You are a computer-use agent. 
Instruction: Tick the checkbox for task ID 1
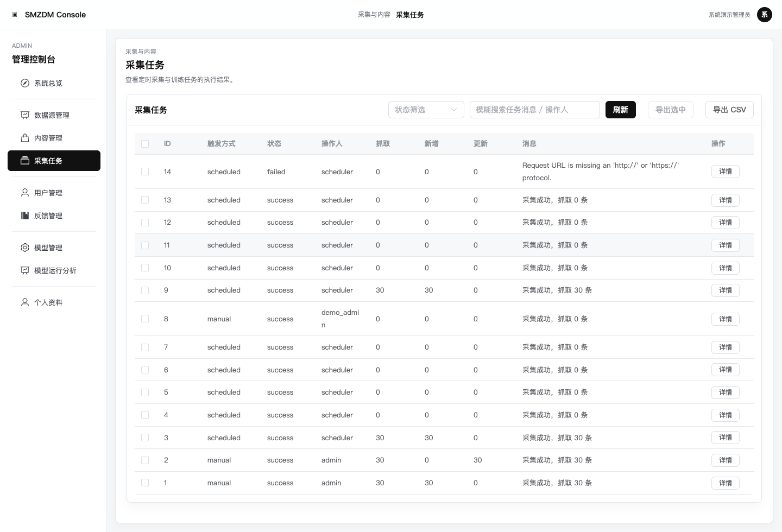click(x=145, y=483)
